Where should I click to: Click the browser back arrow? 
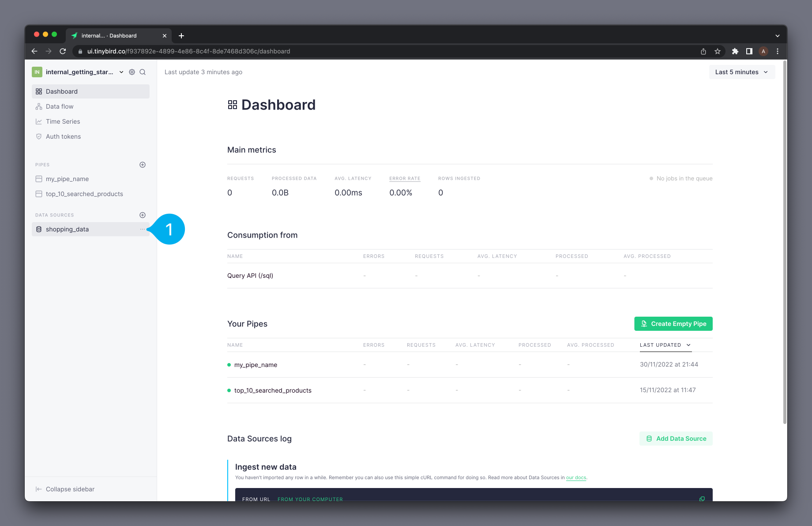[34, 51]
